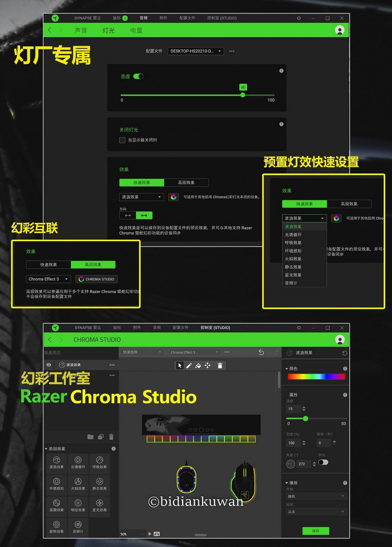392x547 pixels.
Task: Click the help icon in the 亮度 panel
Action: [281, 71]
